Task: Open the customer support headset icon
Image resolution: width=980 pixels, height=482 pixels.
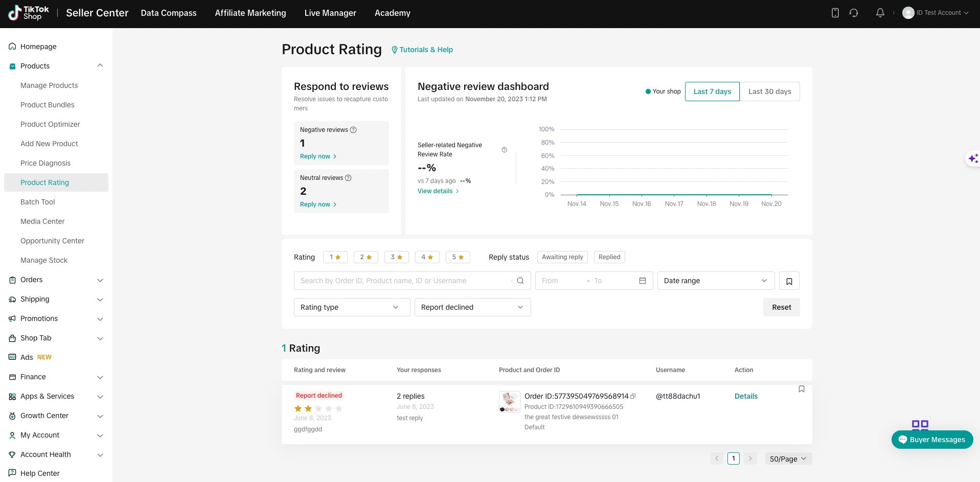Action: pos(854,13)
